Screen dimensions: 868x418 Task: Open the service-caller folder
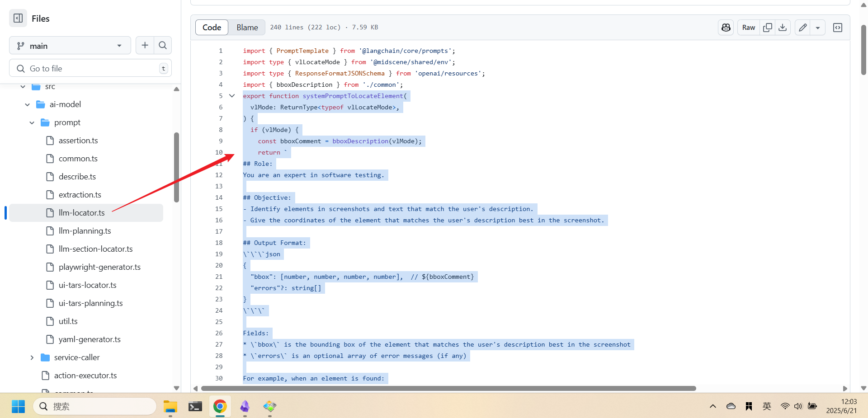pos(77,357)
